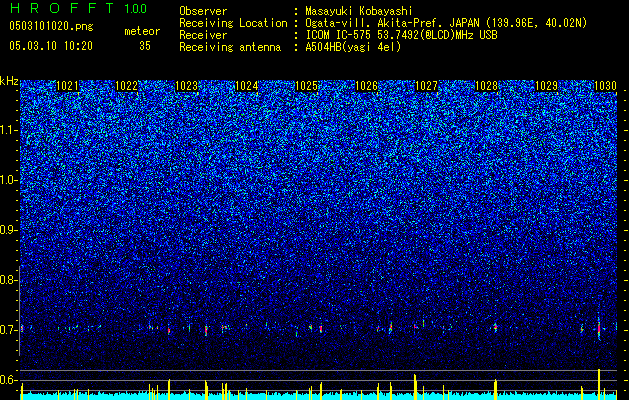Click the 1.0 frequency axis label

click(8, 180)
